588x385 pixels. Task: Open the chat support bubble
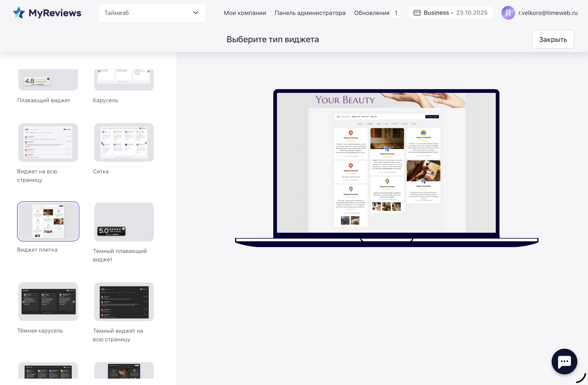coord(564,361)
